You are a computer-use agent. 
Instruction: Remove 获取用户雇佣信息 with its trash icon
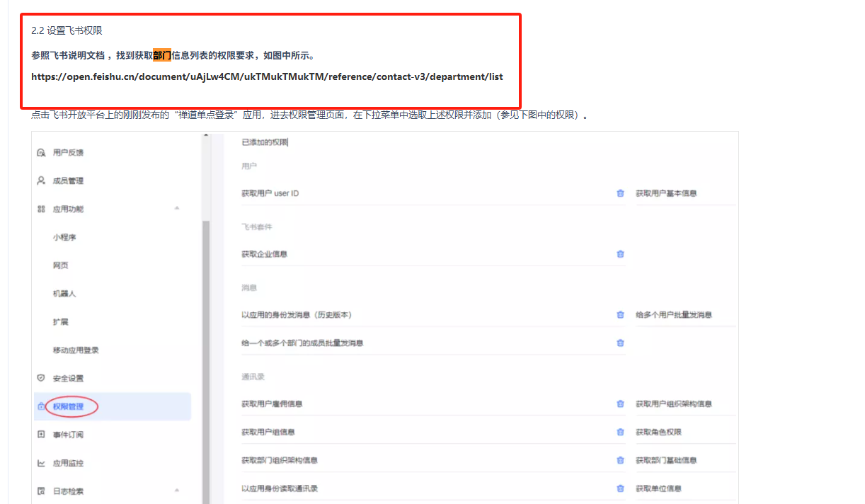tap(620, 404)
